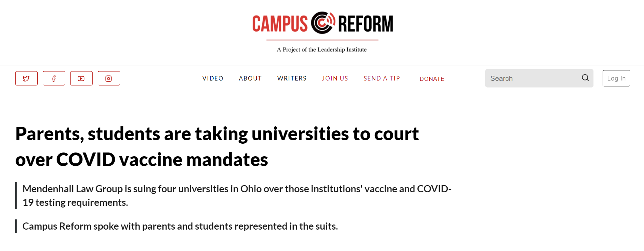Visit the YouTube channel icon
This screenshot has height=251, width=644.
[x=81, y=78]
